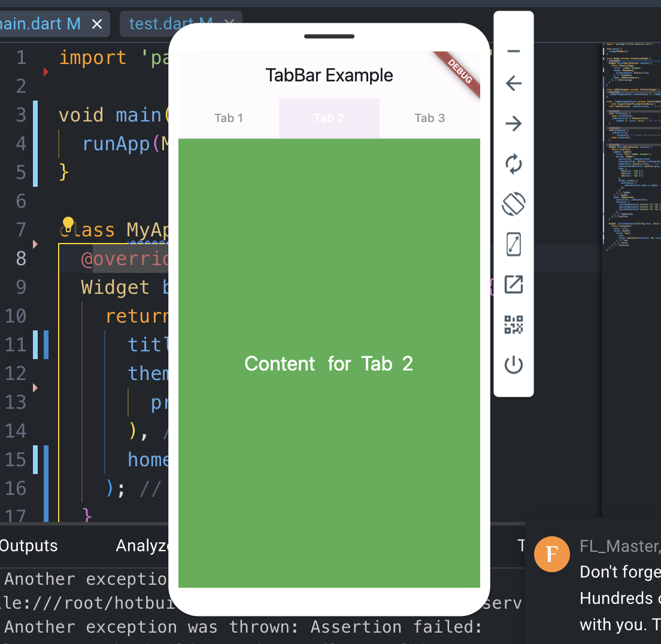Open preview in new window icon
Screen dimensions: 661x644
(514, 284)
